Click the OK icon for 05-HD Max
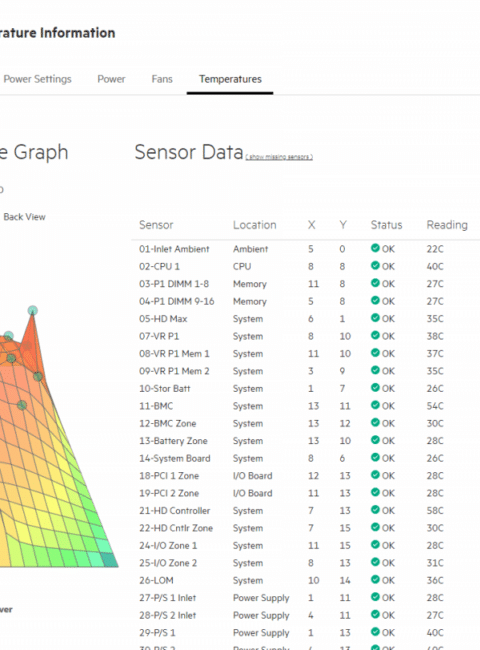Image resolution: width=480 pixels, height=650 pixels. coord(375,318)
